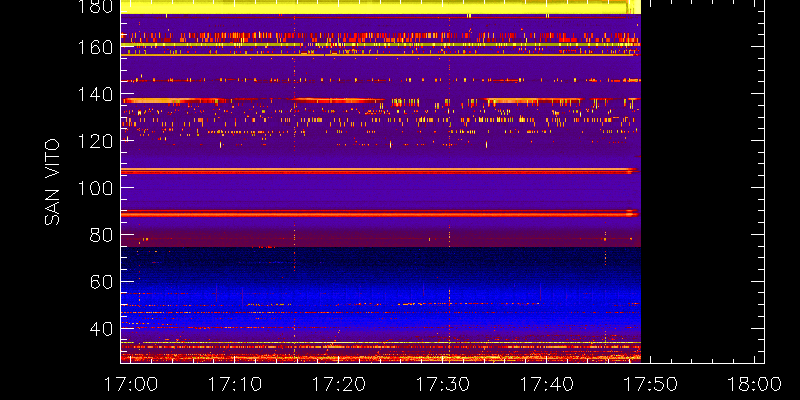Click the 17:10 time axis label
The height and width of the screenshot is (400, 800).
234,384
